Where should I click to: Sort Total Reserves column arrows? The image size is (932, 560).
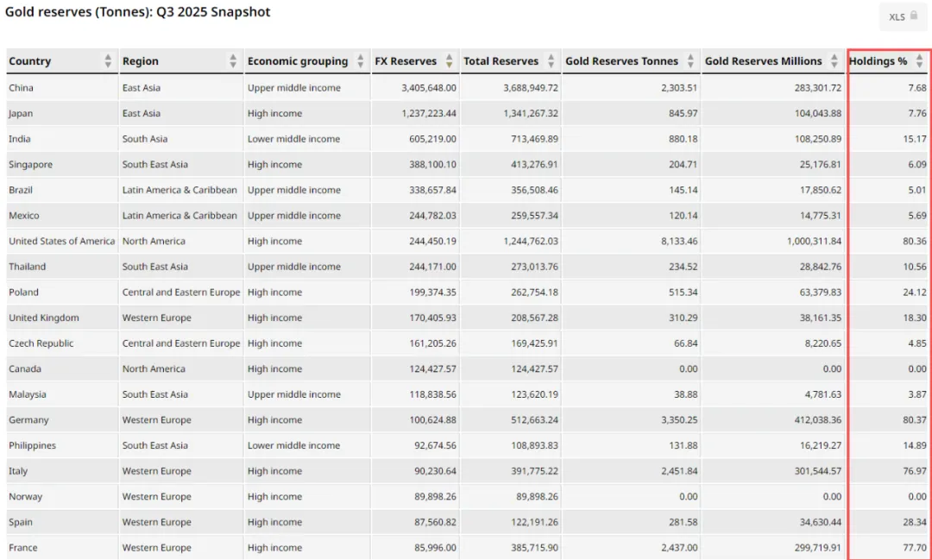pyautogui.click(x=551, y=60)
